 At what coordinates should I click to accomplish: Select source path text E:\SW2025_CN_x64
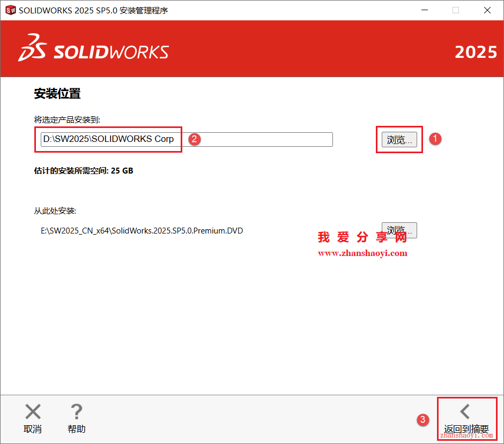pos(142,231)
